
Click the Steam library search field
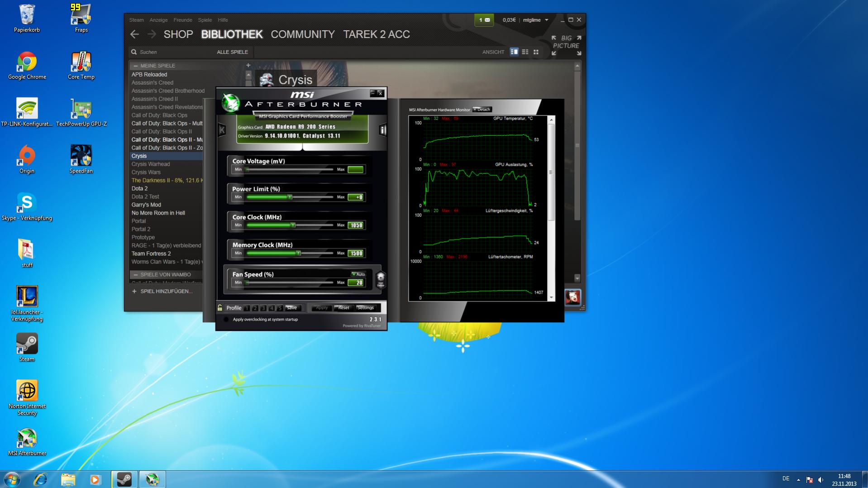[x=172, y=52]
